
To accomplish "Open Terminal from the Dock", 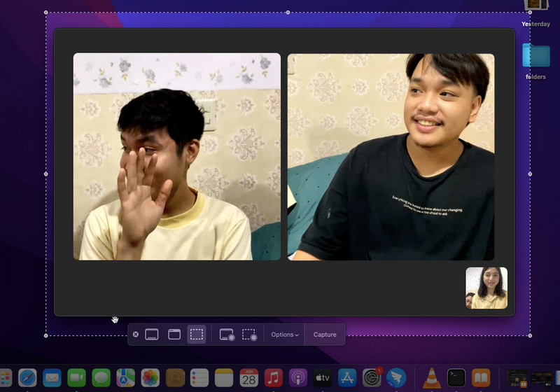I will pyautogui.click(x=456, y=378).
